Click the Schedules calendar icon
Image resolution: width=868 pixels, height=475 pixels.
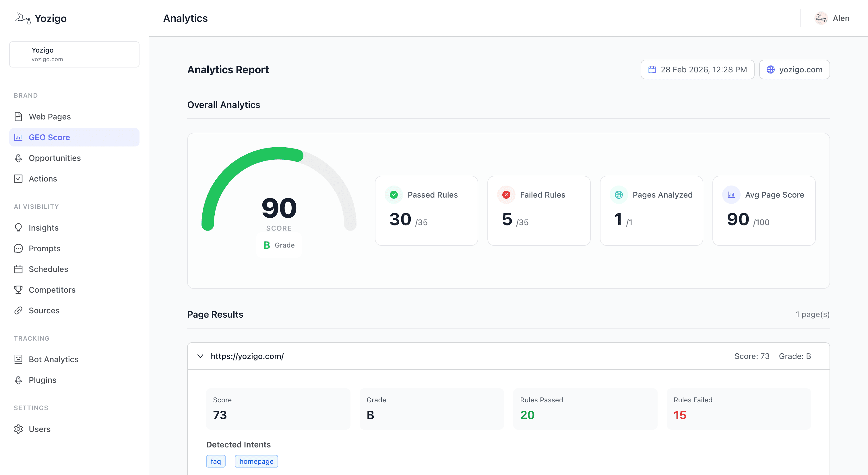(19, 269)
